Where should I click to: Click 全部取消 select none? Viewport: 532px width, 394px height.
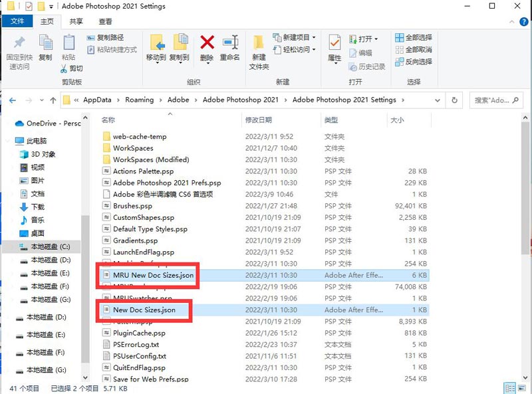pyautogui.click(x=414, y=50)
